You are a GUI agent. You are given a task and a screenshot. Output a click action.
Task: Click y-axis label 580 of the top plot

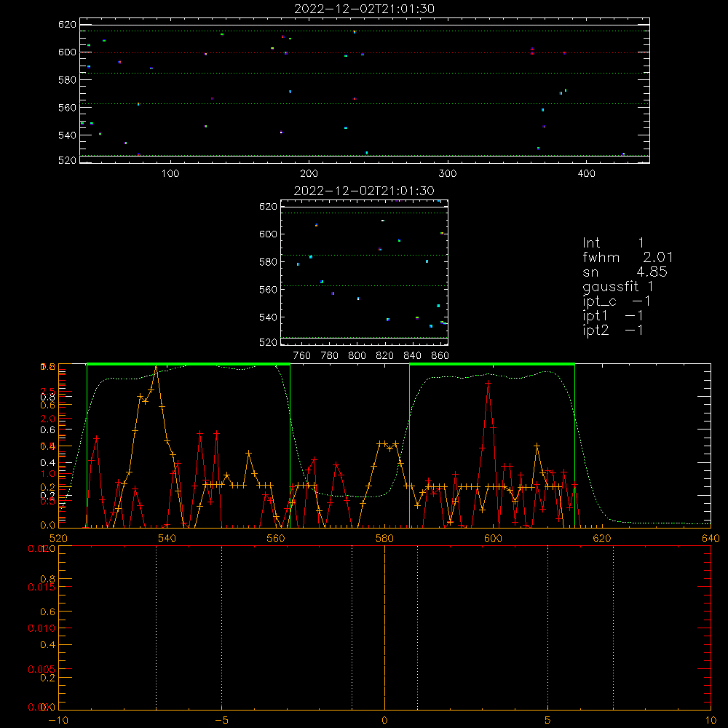tap(67, 80)
